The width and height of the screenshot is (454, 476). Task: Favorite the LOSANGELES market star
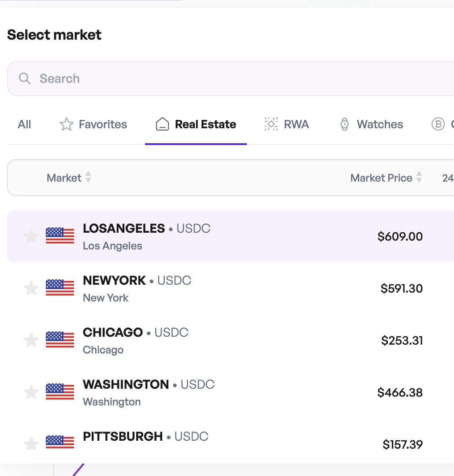tap(31, 236)
